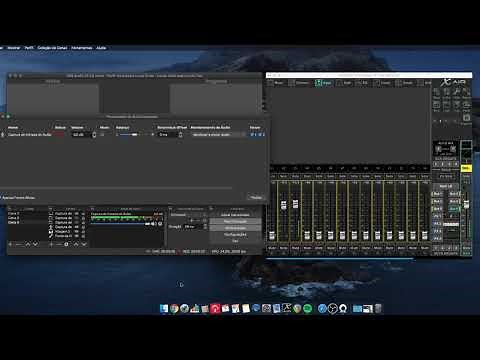
Task: Open the Monitoramento de Áudio dropdown
Action: click(218, 135)
